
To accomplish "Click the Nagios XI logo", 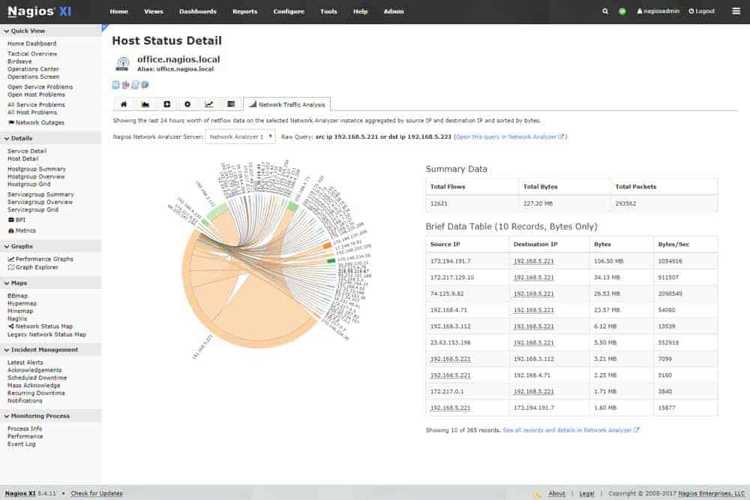I will pyautogui.click(x=39, y=11).
